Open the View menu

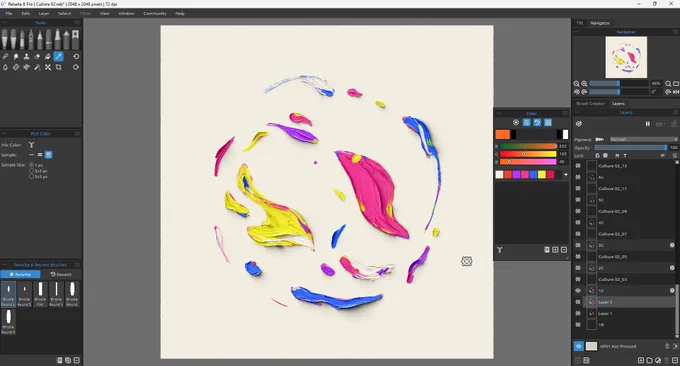(x=105, y=13)
